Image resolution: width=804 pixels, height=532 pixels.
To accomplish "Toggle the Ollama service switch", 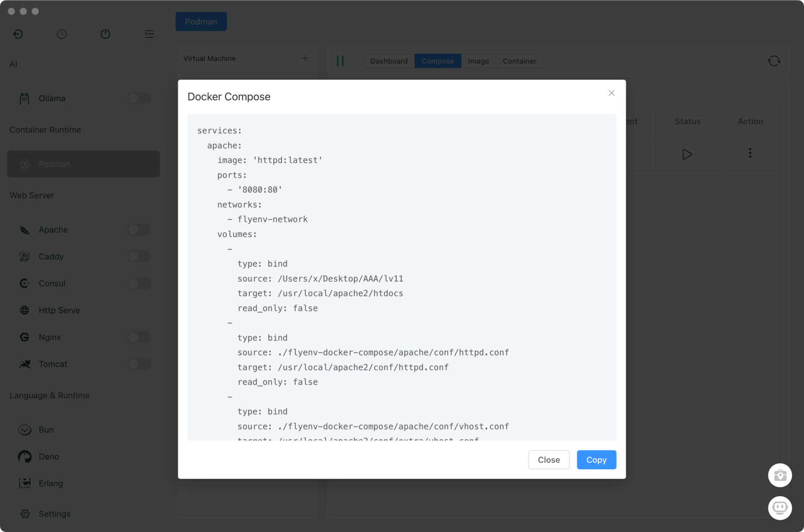I will click(139, 98).
